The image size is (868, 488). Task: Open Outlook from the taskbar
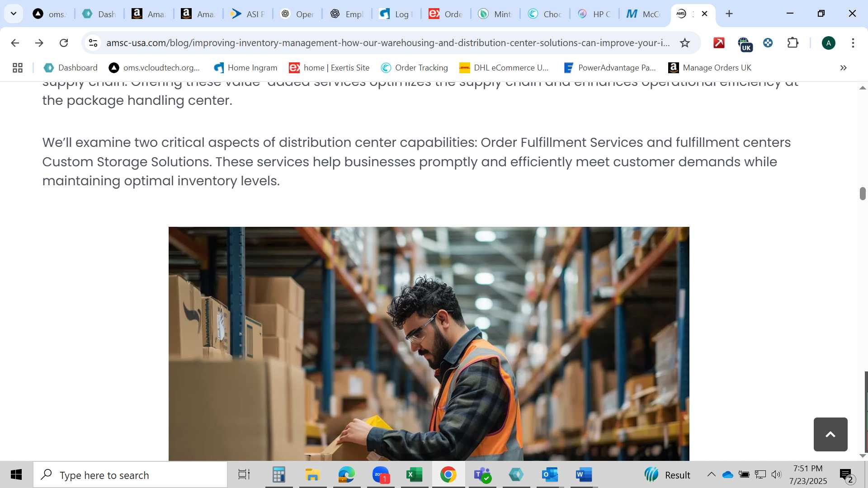[x=550, y=475]
